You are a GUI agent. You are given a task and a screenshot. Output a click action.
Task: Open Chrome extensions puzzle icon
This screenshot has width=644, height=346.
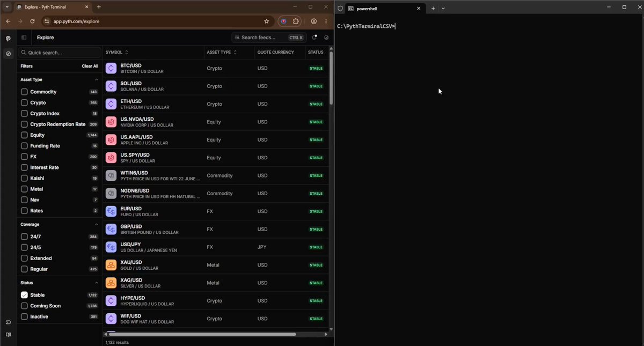[x=296, y=21]
